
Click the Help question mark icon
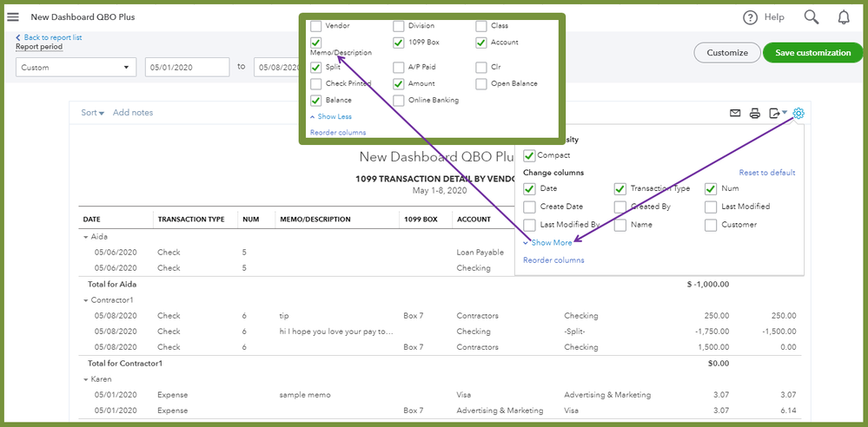click(750, 17)
